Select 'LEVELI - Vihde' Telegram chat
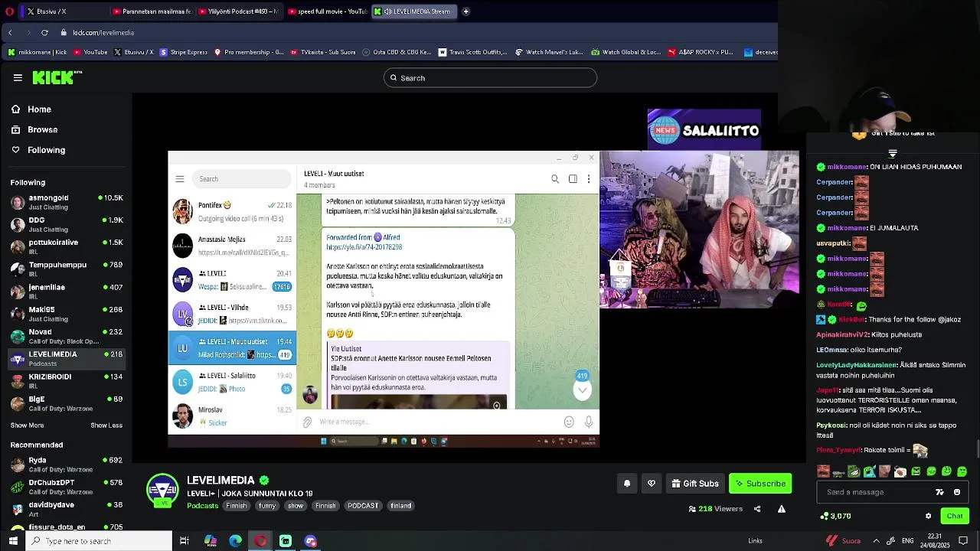980x551 pixels. tap(232, 314)
